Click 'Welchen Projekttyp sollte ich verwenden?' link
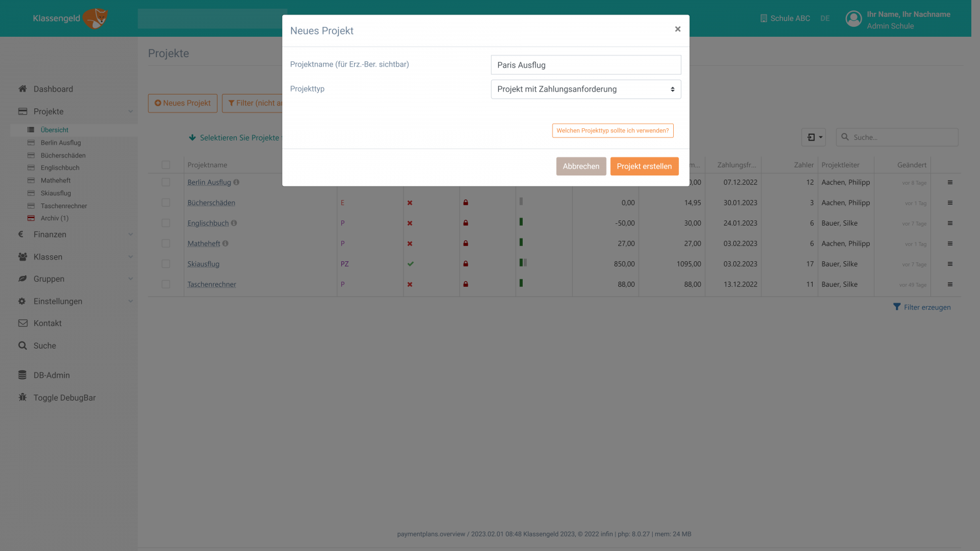The height and width of the screenshot is (551, 980). 612,131
